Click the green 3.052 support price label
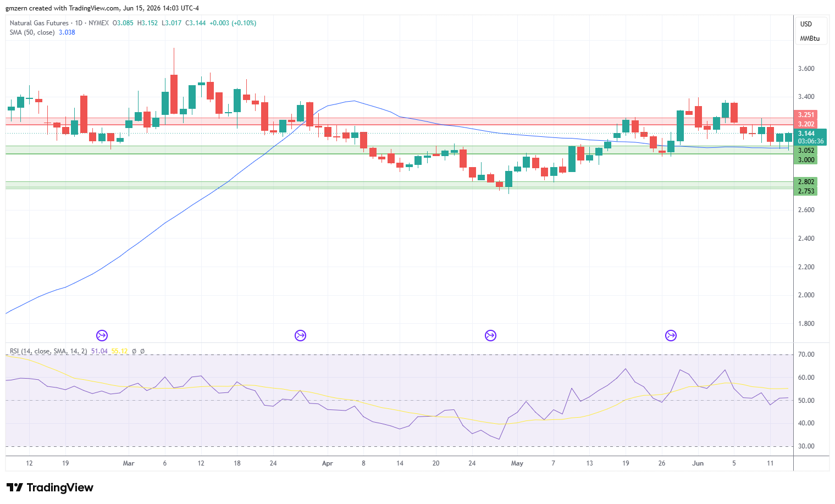Screen dimensions: 835x504 coord(806,151)
